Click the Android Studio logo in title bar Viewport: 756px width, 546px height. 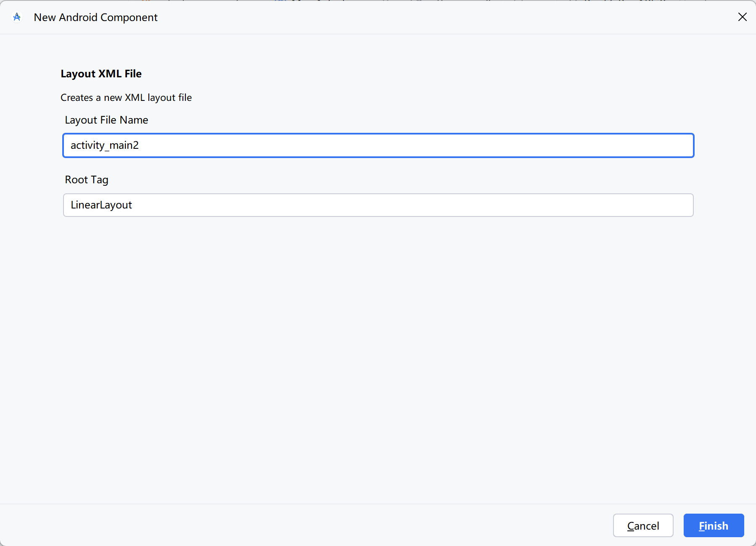pyautogui.click(x=17, y=17)
